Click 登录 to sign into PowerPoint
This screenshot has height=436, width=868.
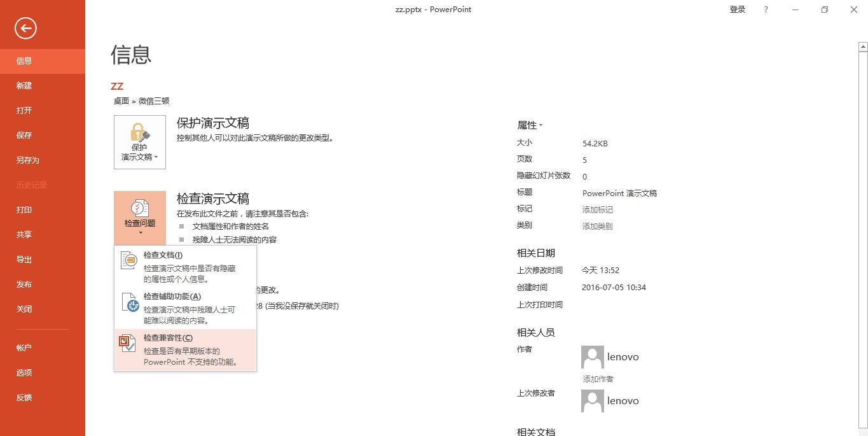(x=737, y=9)
